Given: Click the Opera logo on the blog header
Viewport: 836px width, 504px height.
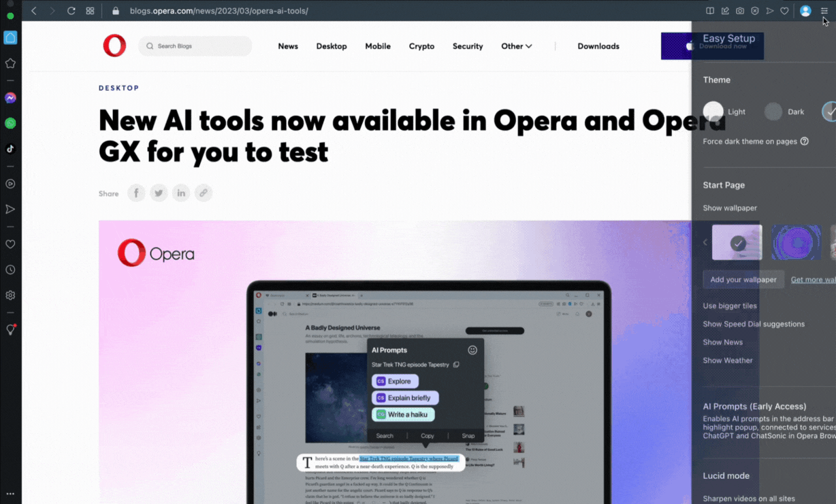Looking at the screenshot, I should [x=114, y=46].
